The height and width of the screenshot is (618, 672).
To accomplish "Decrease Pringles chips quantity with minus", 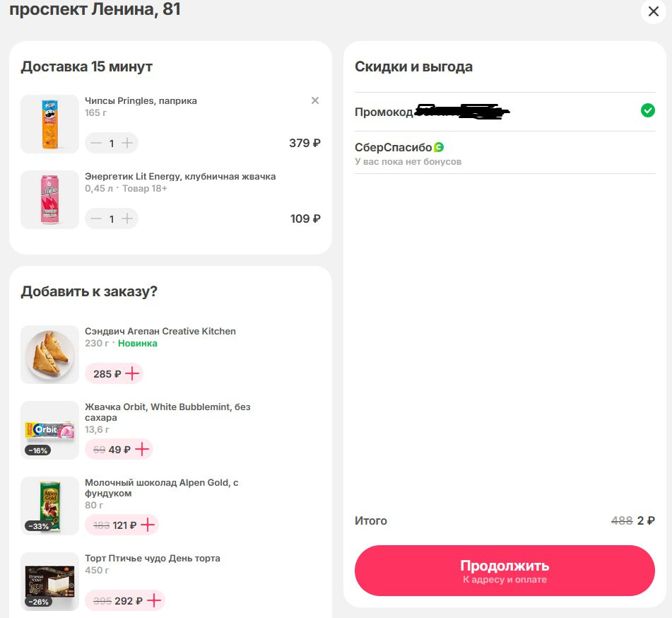I will 95,143.
